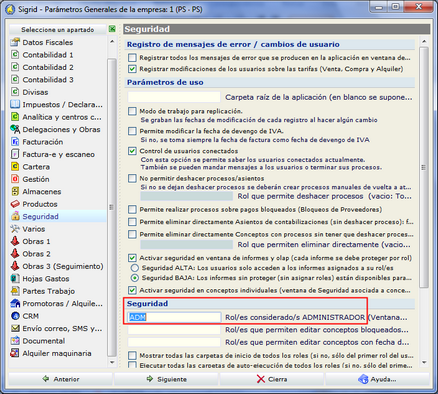
Task: Click the Contabilidad 1 icon
Action: click(x=15, y=55)
